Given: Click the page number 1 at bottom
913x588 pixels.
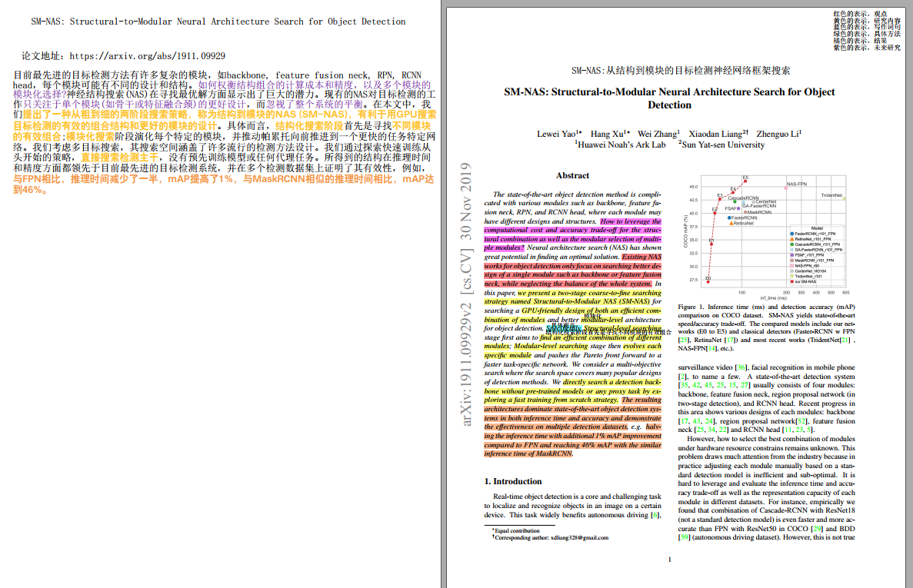Looking at the screenshot, I should (670, 560).
